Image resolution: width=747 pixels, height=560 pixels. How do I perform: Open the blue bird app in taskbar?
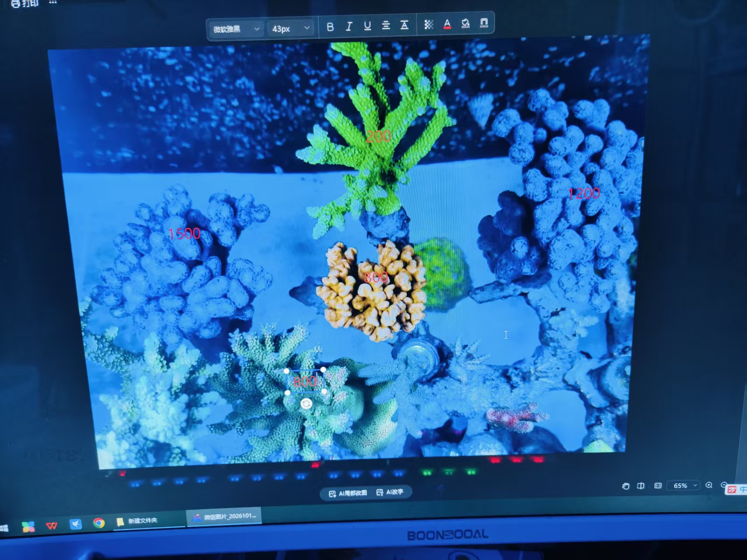click(x=75, y=524)
